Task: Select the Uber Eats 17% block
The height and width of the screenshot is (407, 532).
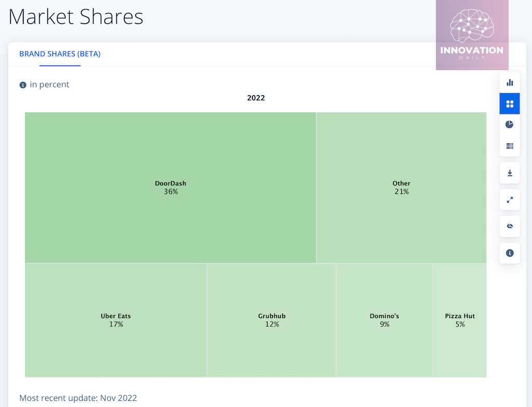Action: [116, 320]
